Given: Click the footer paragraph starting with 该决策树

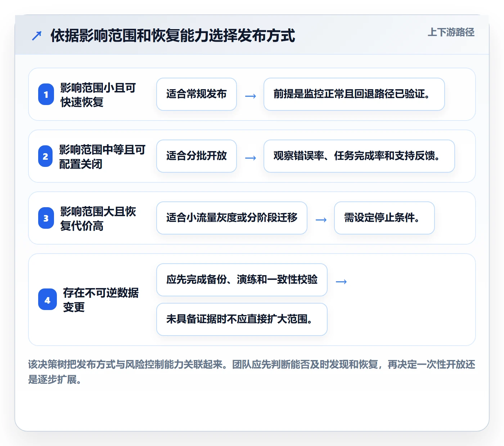Looking at the screenshot, I should click(252, 372).
